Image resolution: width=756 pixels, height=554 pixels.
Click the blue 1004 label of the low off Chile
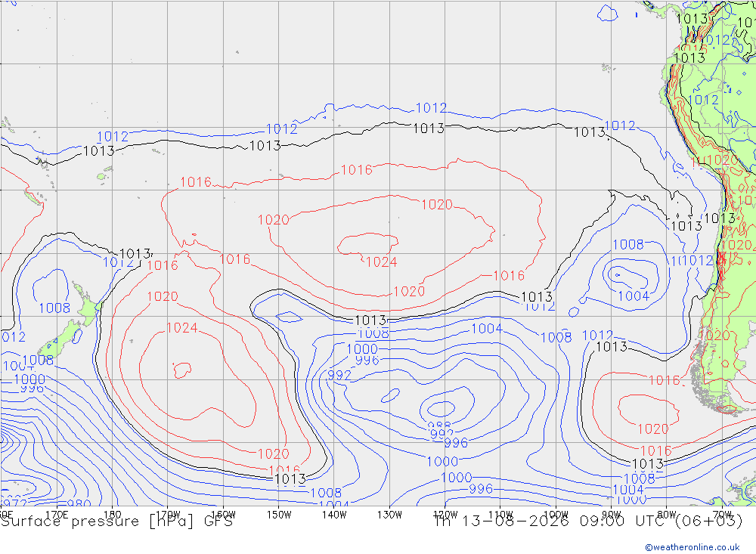pos(634,296)
